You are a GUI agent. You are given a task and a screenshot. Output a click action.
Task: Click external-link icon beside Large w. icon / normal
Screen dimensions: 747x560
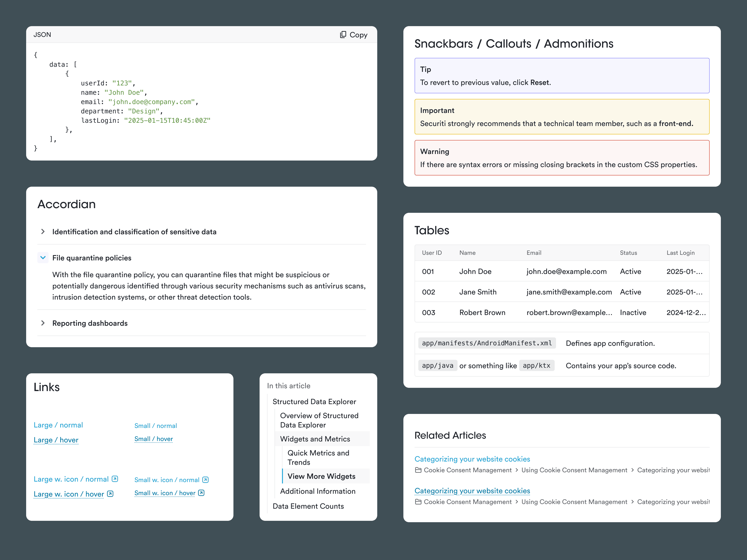(x=115, y=479)
